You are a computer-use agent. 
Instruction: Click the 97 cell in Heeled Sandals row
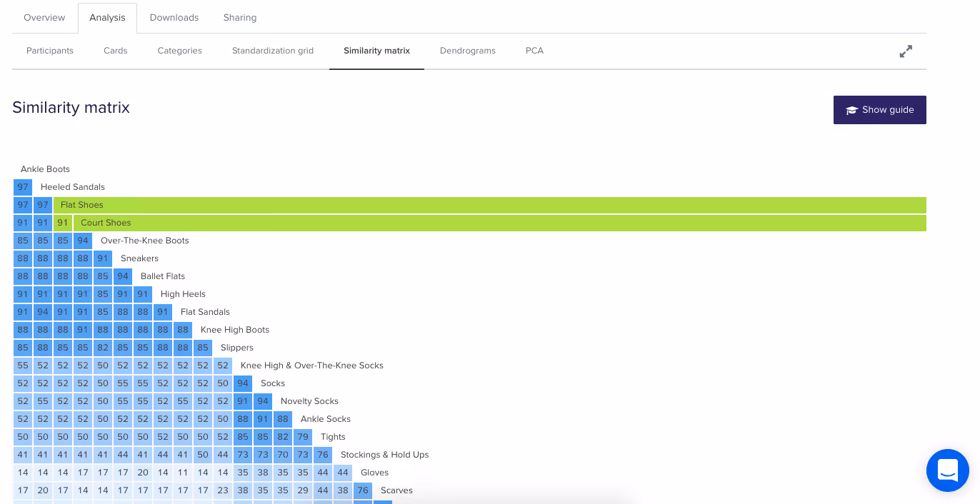pos(23,187)
